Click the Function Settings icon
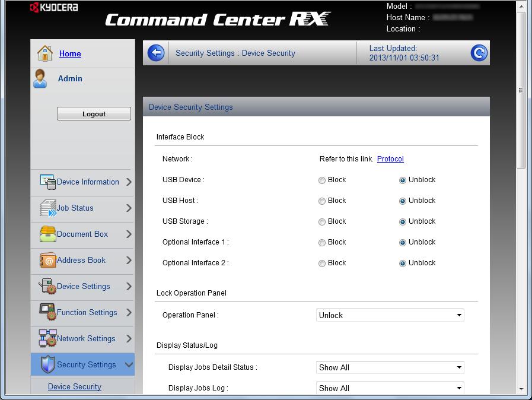 [x=48, y=312]
